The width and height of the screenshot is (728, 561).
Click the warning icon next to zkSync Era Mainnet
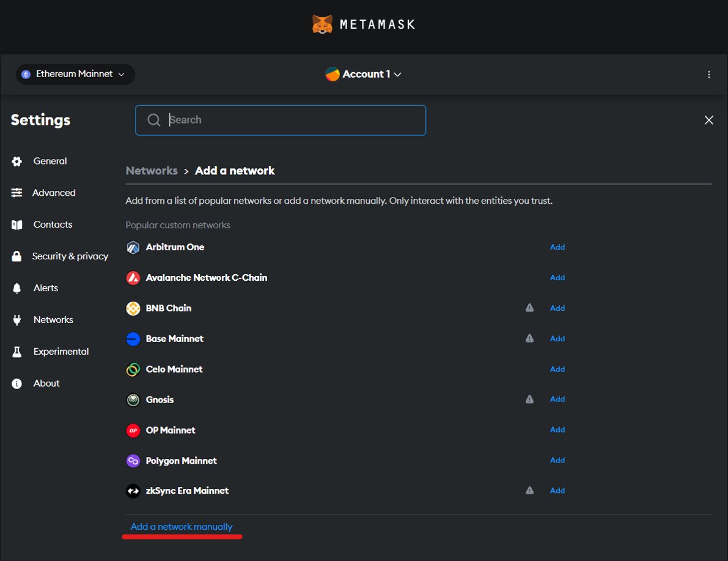[x=529, y=491]
